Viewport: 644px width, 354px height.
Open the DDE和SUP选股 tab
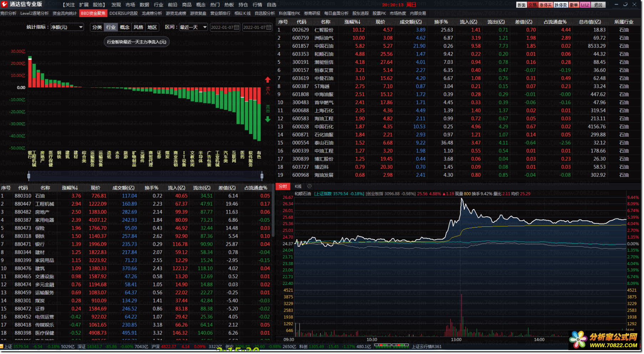tap(123, 13)
